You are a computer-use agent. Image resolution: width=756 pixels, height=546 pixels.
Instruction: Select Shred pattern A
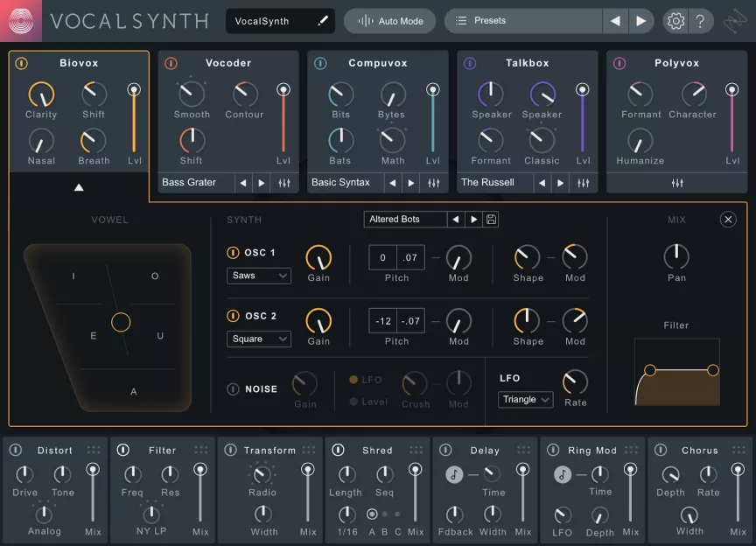click(372, 514)
